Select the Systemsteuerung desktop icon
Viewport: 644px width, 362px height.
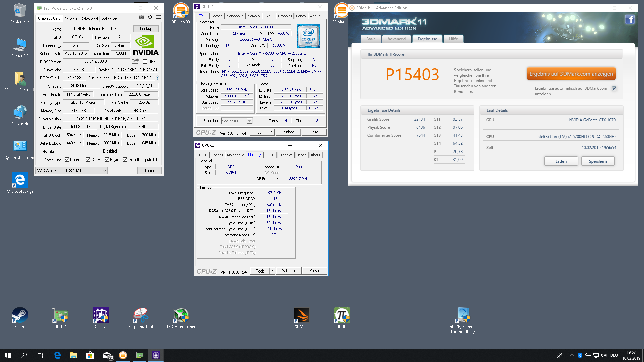point(20,149)
